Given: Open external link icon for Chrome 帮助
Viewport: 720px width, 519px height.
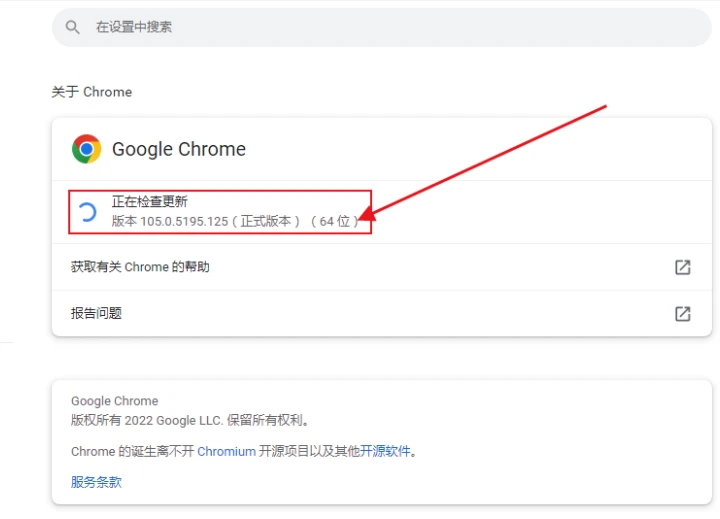Looking at the screenshot, I should pos(682,267).
